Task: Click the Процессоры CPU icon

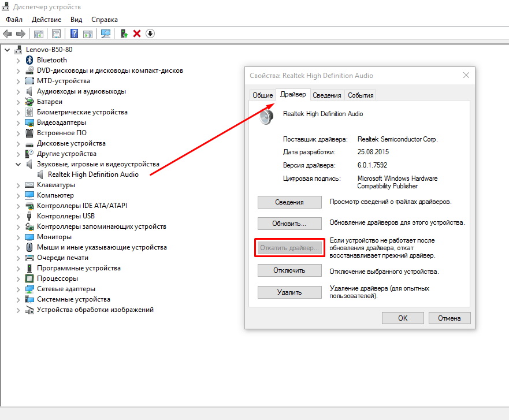Action: [29, 278]
